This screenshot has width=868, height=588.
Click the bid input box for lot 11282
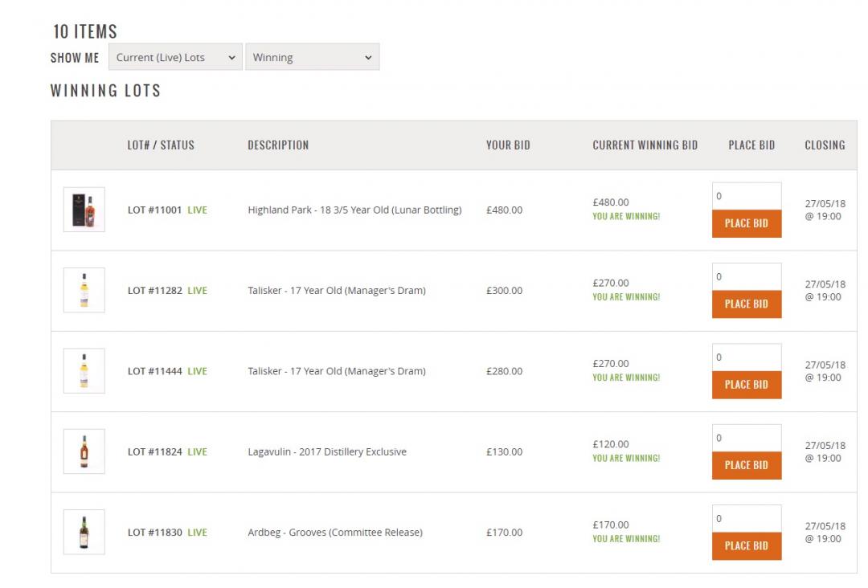click(x=746, y=276)
